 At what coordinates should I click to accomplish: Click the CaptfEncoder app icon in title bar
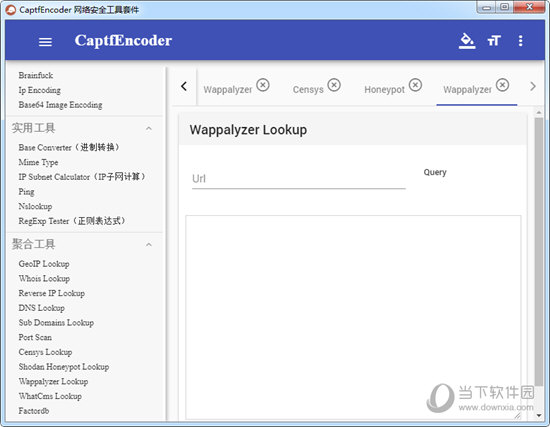pos(11,10)
